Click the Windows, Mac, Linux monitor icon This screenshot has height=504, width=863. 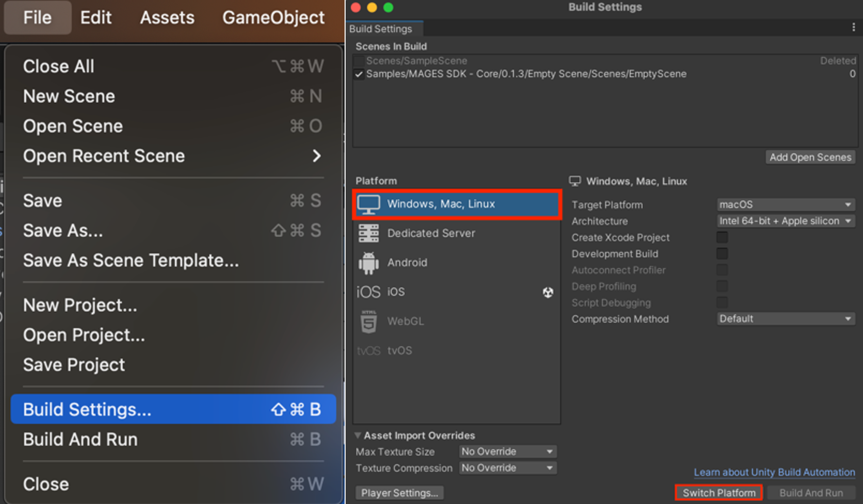tap(369, 204)
